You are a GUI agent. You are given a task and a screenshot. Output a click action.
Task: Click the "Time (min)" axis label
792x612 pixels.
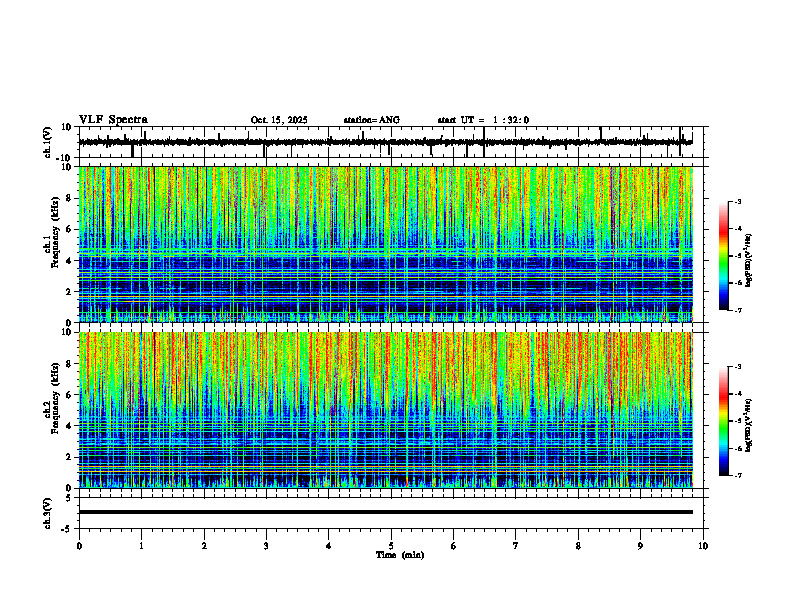400,555
